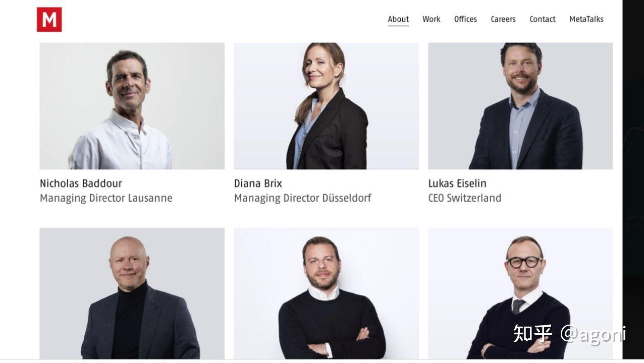Click Lukas Eiselin's portrait photo
Screen dimensions: 644x363
pyautogui.click(x=520, y=106)
